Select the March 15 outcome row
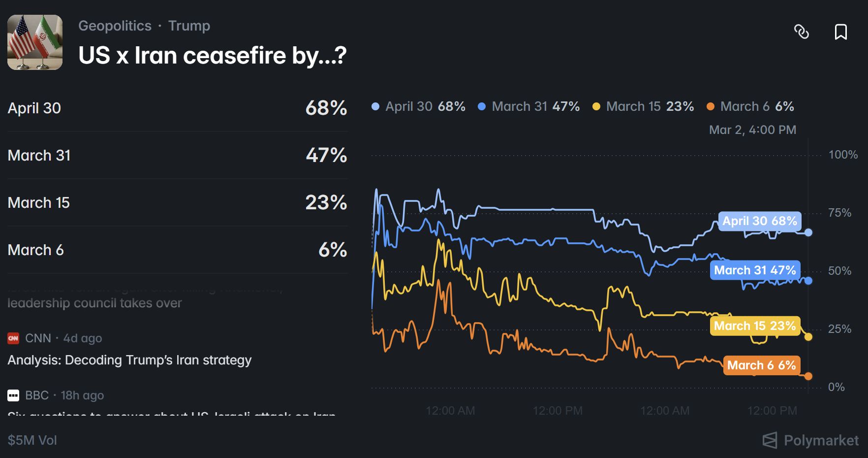This screenshot has width=868, height=458. pos(177,202)
